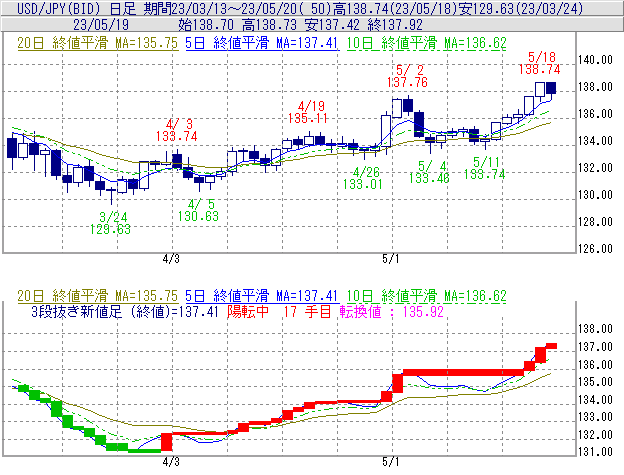Click the 3/24 129.63 low label
The width and height of the screenshot is (624, 475).
110,223
